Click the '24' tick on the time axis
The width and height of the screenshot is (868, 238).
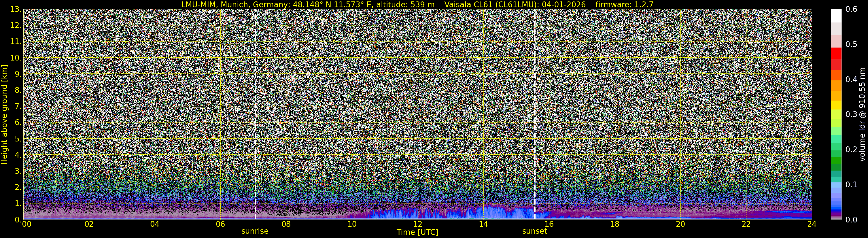tap(812, 224)
